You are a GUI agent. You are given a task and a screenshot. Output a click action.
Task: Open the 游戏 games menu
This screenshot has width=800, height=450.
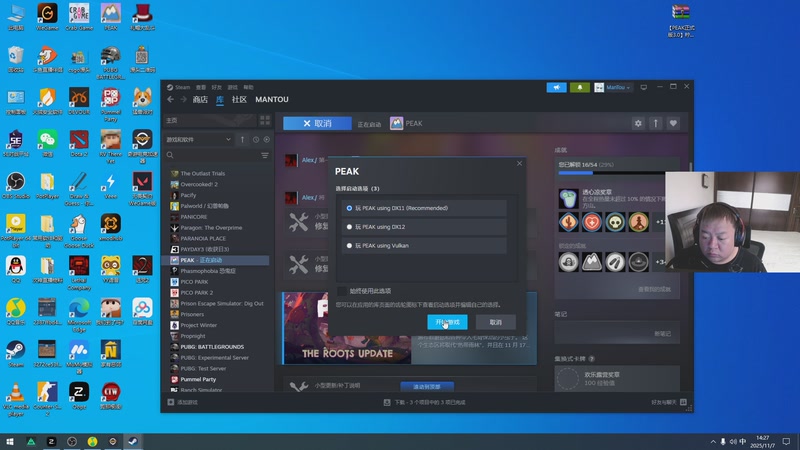[x=233, y=87]
